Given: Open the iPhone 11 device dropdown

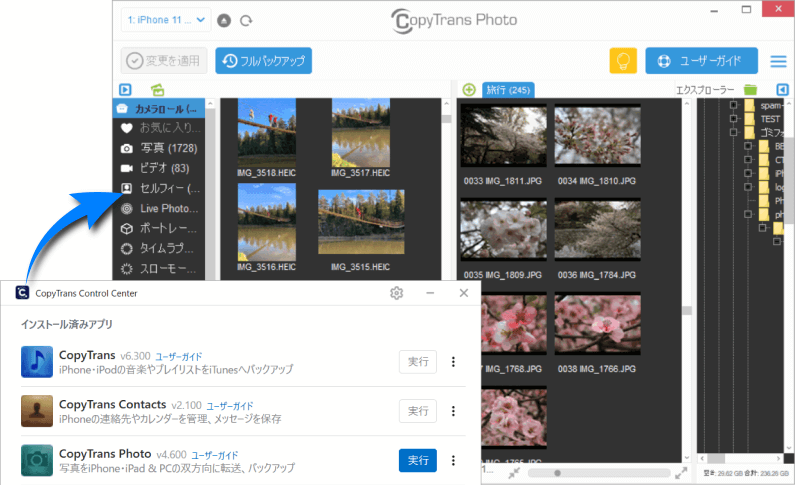Looking at the screenshot, I should pyautogui.click(x=166, y=20).
